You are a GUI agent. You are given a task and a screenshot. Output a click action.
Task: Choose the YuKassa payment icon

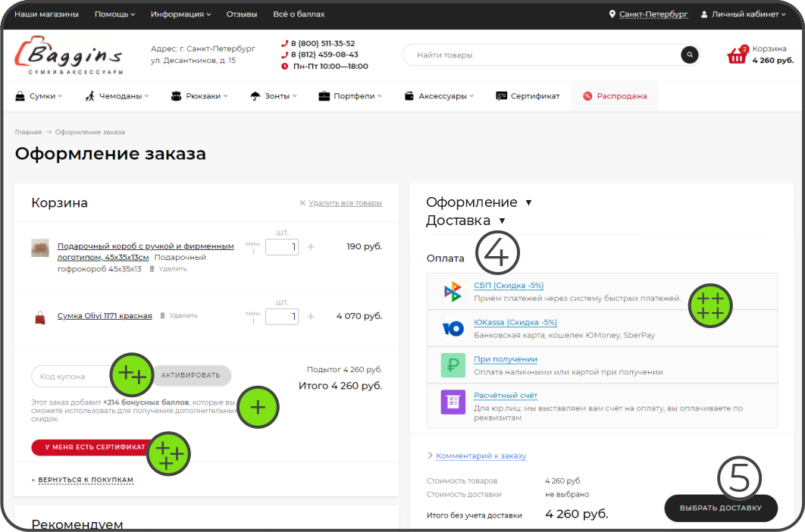tap(453, 328)
